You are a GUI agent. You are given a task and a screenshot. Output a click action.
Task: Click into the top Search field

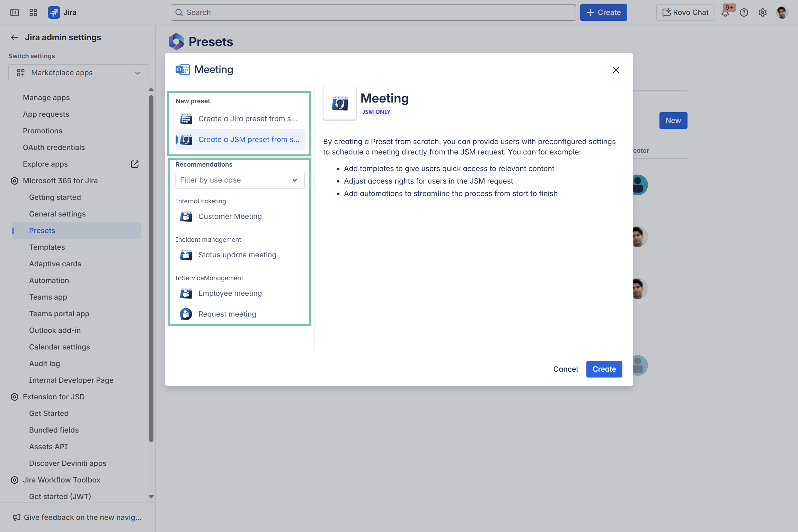click(373, 12)
